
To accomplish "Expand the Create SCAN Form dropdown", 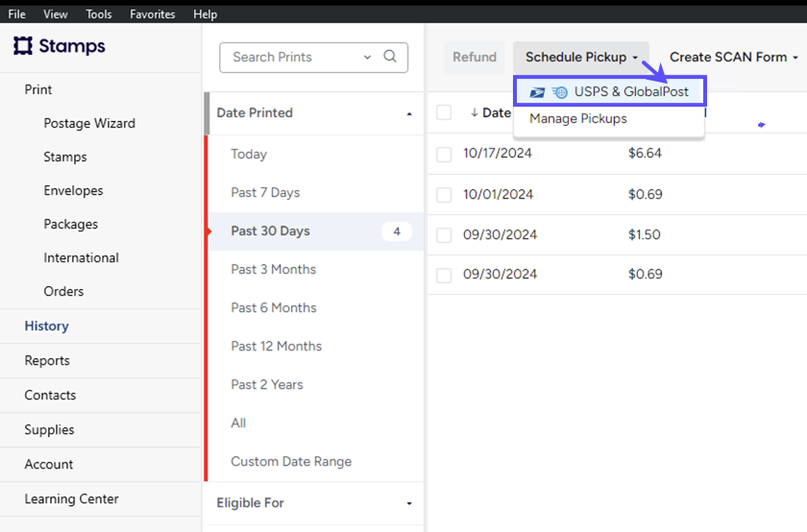I will click(x=733, y=57).
